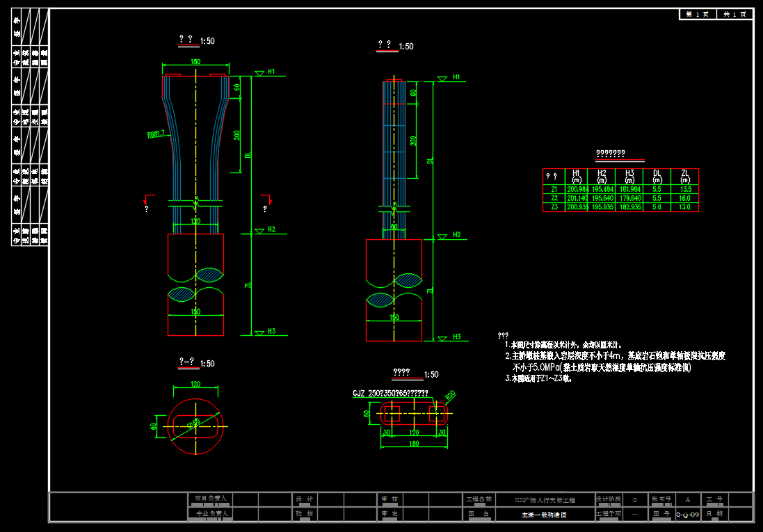This screenshot has width=763, height=532.
Task: Click the H3 elevation marker of the right pier
Action: [x=456, y=337]
